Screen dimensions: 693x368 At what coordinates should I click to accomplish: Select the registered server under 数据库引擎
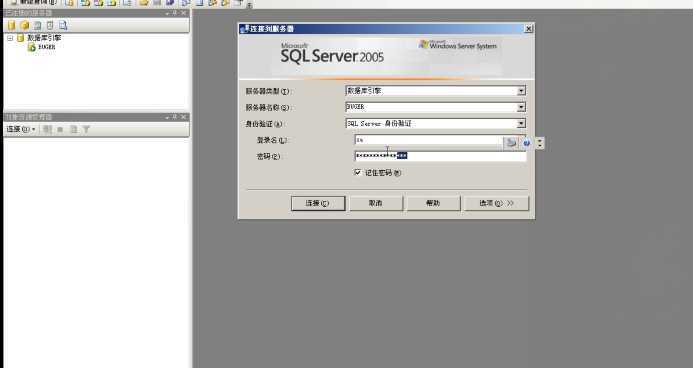pyautogui.click(x=46, y=47)
